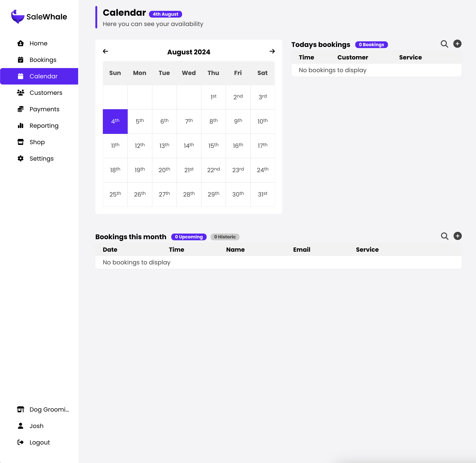
Task: Click the Logout menu item
Action: pos(39,442)
